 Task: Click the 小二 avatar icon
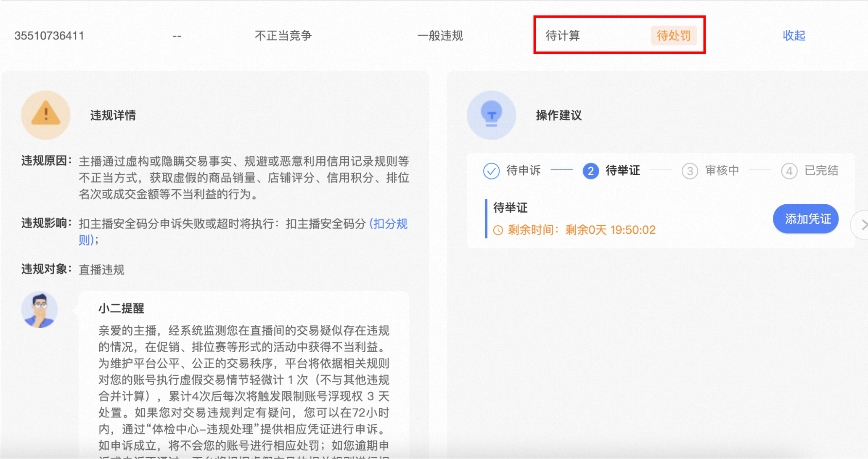(x=40, y=310)
